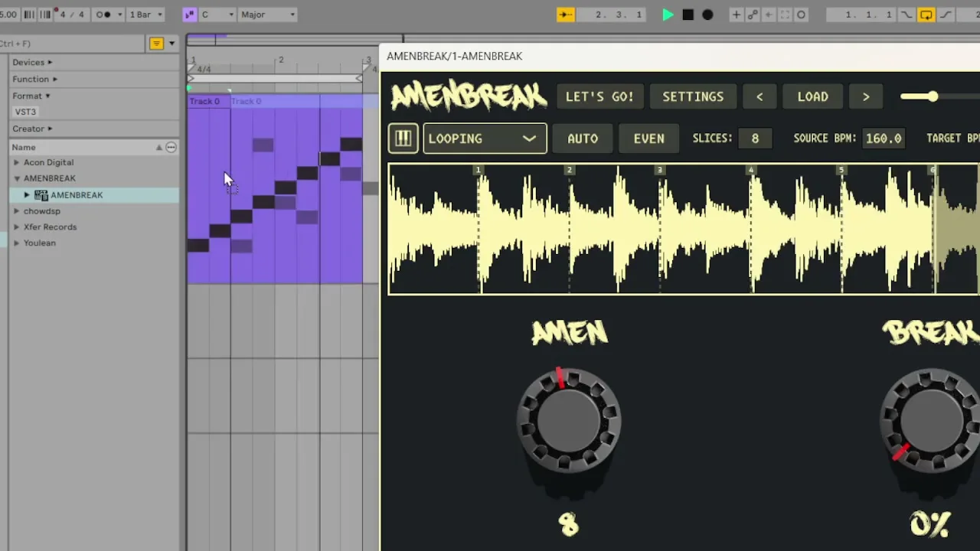Click the EVEN slicing button

tap(649, 139)
